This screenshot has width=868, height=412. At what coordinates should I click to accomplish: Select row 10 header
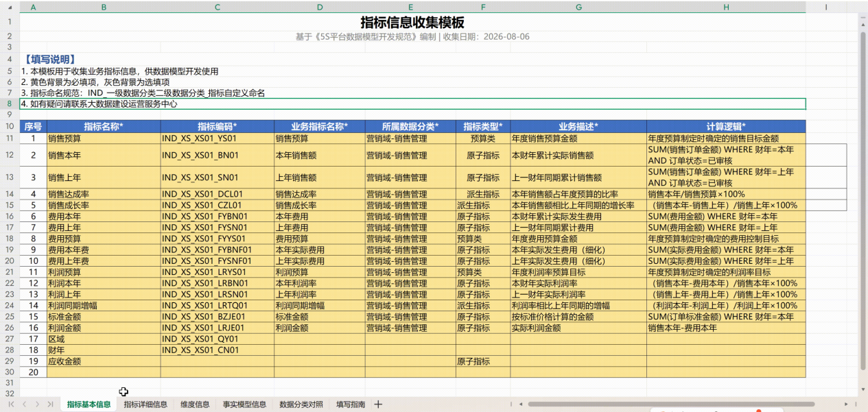pyautogui.click(x=10, y=126)
